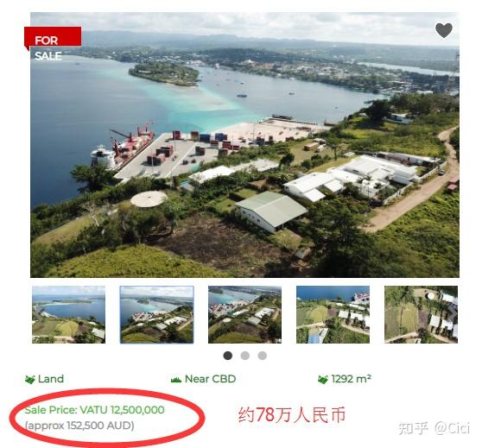
Task: Click the 1292 m² area icon
Action: point(323,380)
